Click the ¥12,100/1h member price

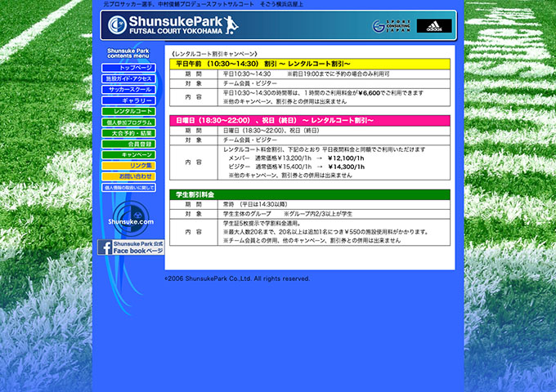[x=346, y=158]
